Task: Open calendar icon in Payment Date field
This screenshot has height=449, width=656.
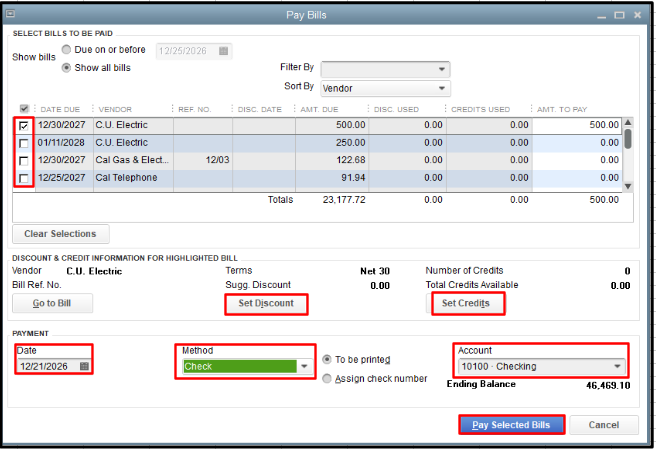Action: [x=84, y=366]
